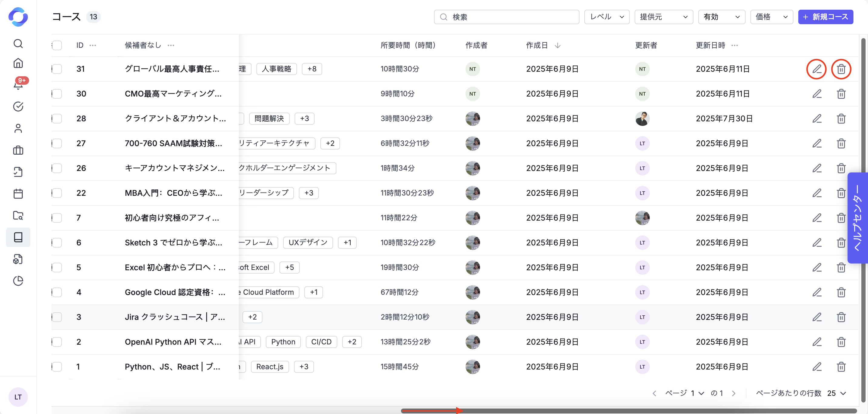Open notifications bell in sidebar
This screenshot has height=414, width=868.
click(x=18, y=85)
